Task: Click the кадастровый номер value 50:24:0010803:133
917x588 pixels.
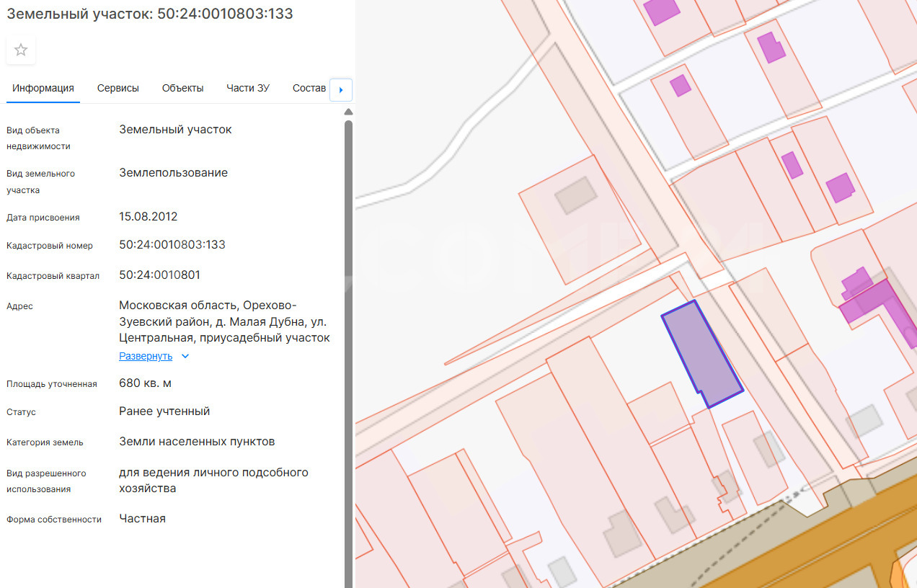Action: (x=172, y=245)
